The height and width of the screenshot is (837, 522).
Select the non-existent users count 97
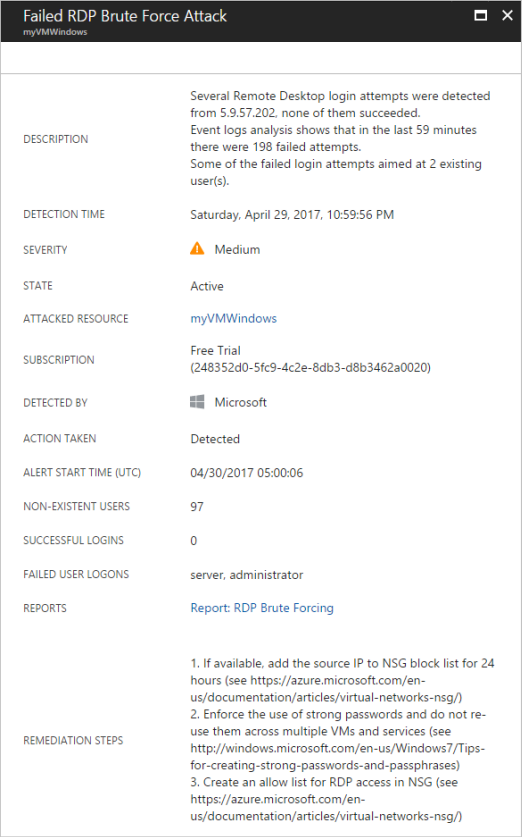tap(197, 507)
